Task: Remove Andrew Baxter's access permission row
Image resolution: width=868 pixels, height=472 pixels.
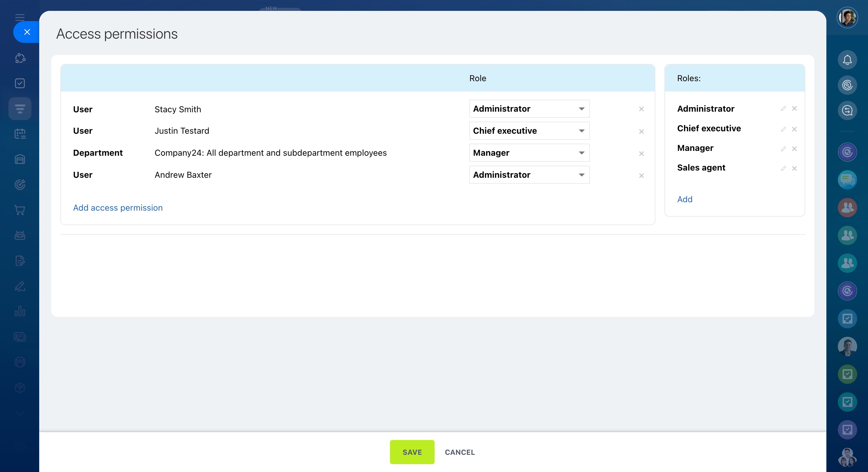Action: click(x=641, y=176)
